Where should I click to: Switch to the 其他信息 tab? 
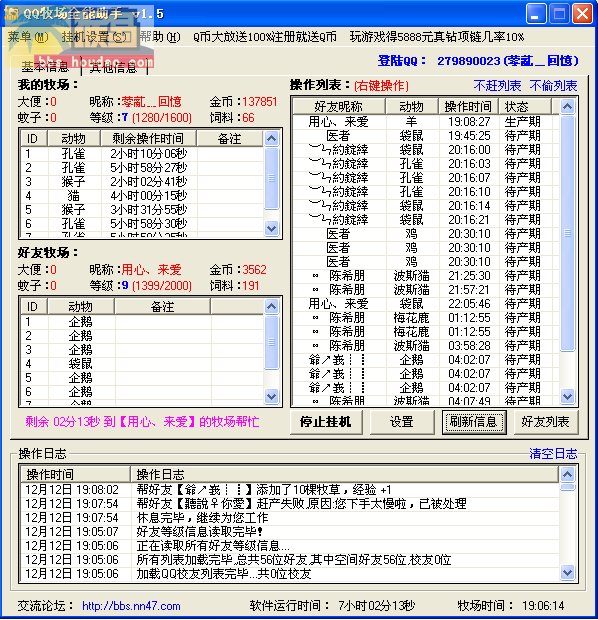[x=114, y=68]
